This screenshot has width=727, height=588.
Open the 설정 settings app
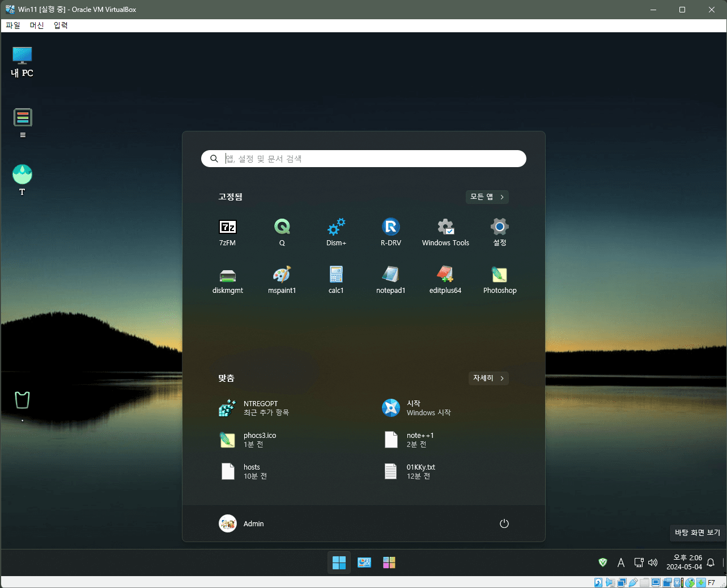pos(499,232)
